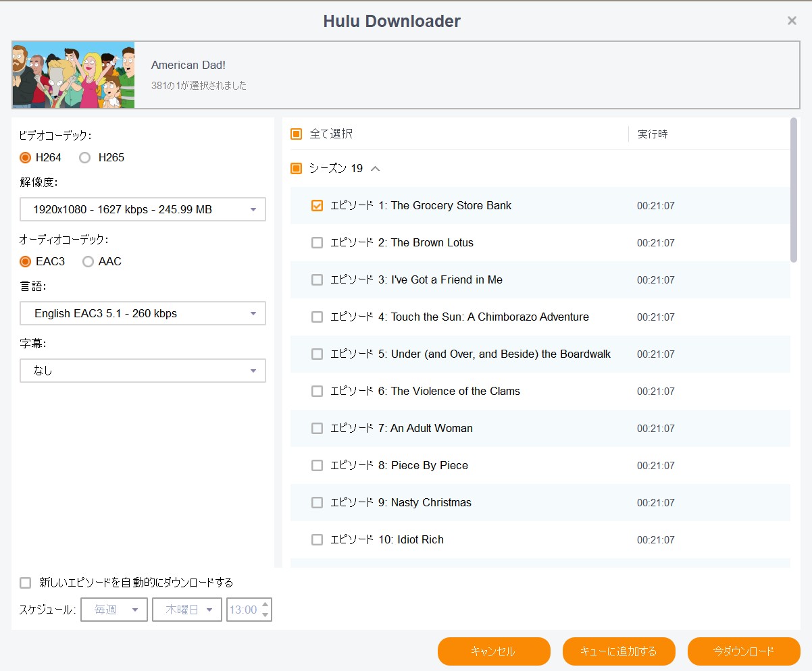Click episode title The Violence of the Clams
Viewport: 812px width, 671px height.
click(455, 391)
